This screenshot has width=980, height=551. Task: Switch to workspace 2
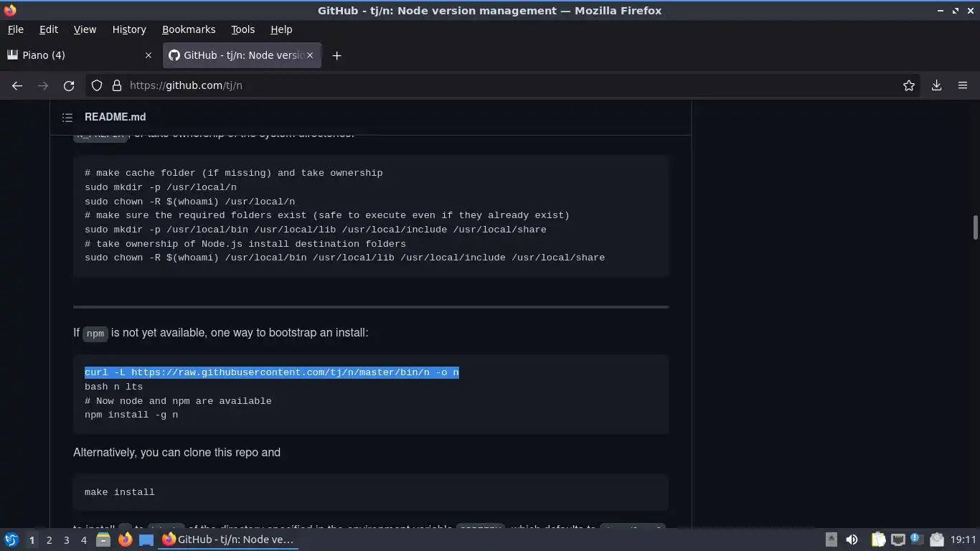[49, 540]
